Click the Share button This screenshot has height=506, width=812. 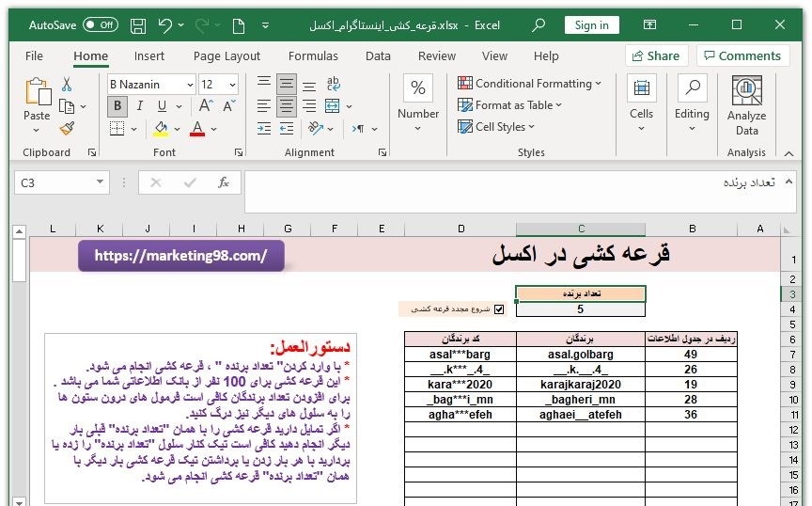pos(656,55)
